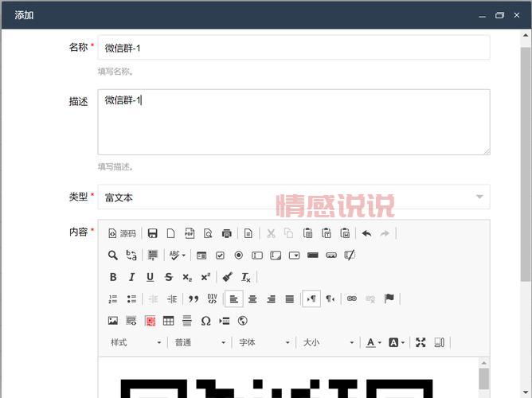Insert a bulleted list
The image size is (532, 398).
pos(131,298)
